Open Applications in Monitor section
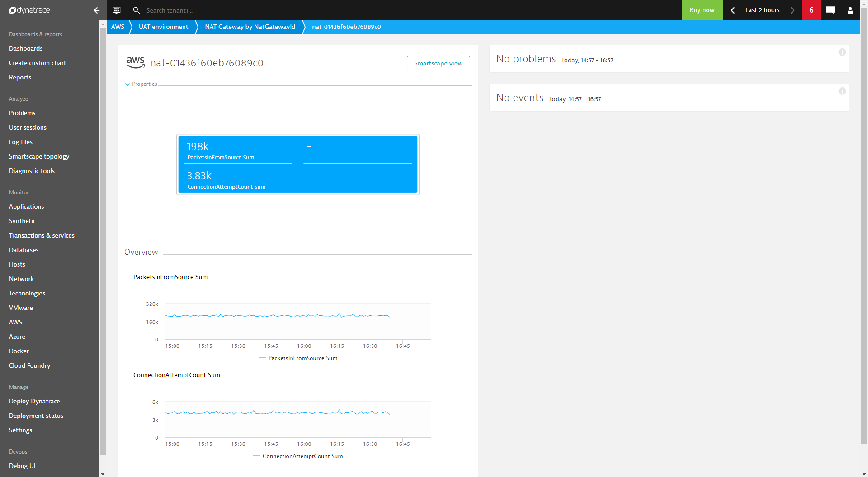868x477 pixels. pos(26,206)
